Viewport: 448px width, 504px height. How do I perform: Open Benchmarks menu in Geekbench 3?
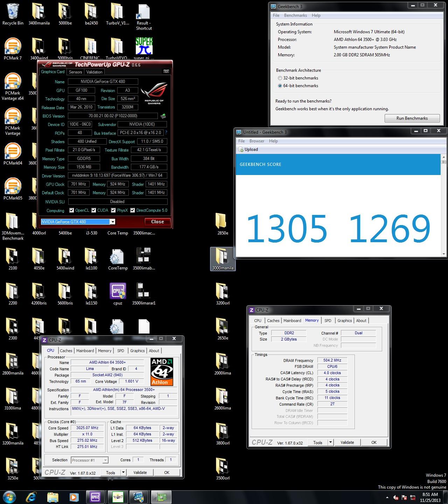pyautogui.click(x=295, y=15)
